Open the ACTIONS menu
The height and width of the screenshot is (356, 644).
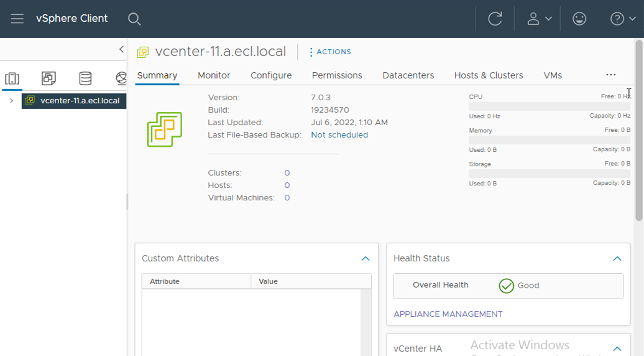tap(330, 52)
